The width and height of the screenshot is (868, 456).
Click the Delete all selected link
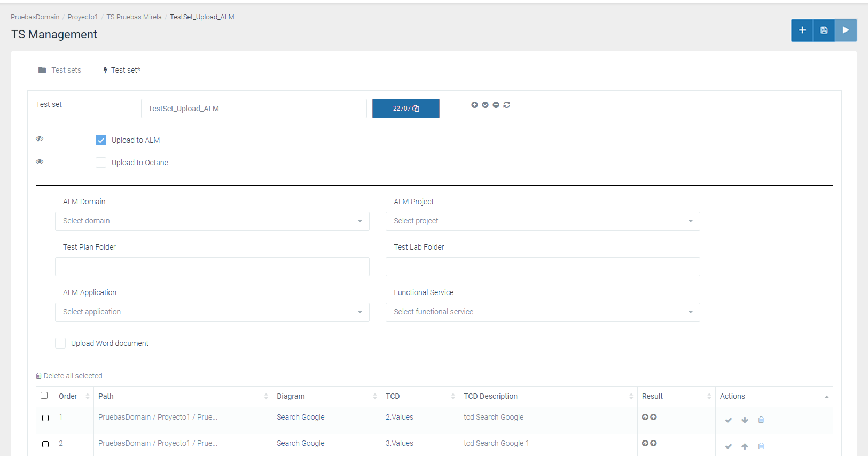click(69, 376)
